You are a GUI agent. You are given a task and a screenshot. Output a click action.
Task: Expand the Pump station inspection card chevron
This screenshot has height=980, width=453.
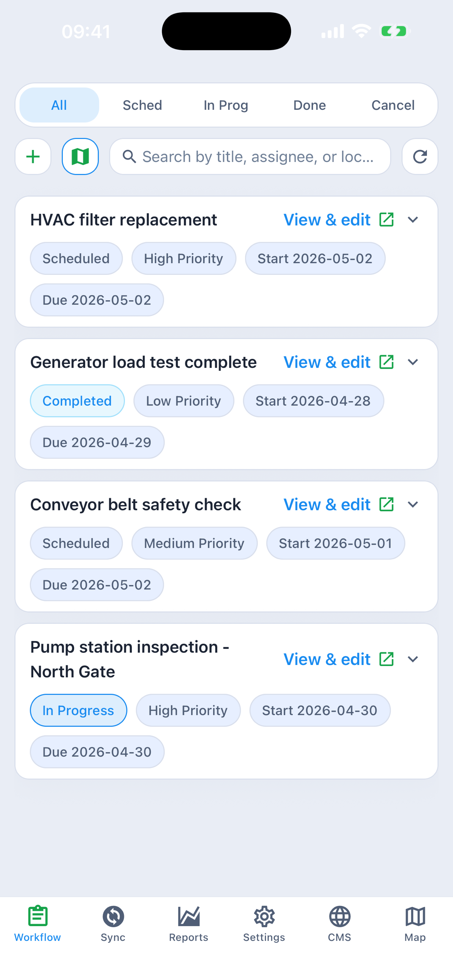coord(413,659)
